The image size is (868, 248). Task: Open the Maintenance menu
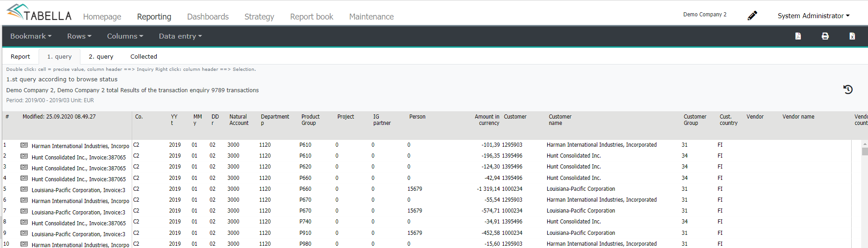point(372,17)
